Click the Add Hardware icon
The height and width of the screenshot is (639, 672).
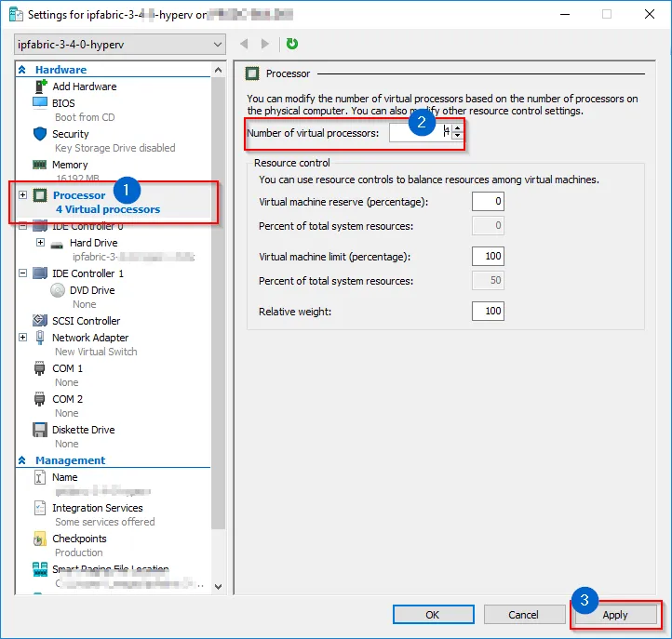[x=40, y=87]
